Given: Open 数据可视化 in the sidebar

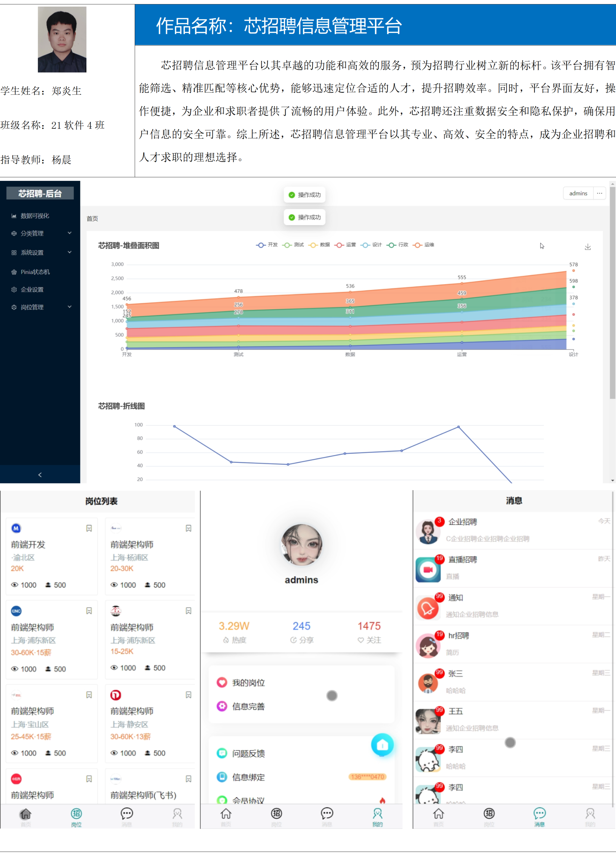Looking at the screenshot, I should (35, 216).
